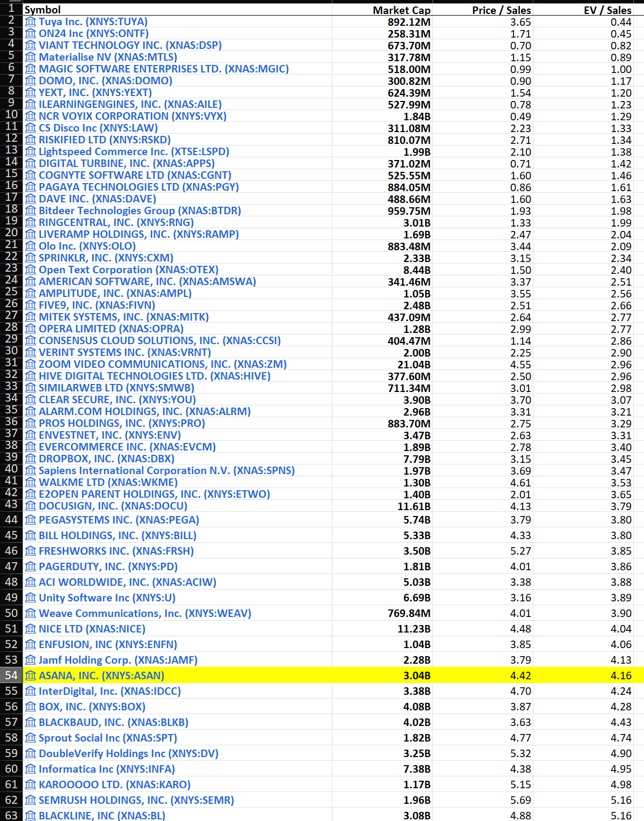Open SPRINKLR, INC. (XNYS:CXM) link
644x821 pixels.
[106, 258]
